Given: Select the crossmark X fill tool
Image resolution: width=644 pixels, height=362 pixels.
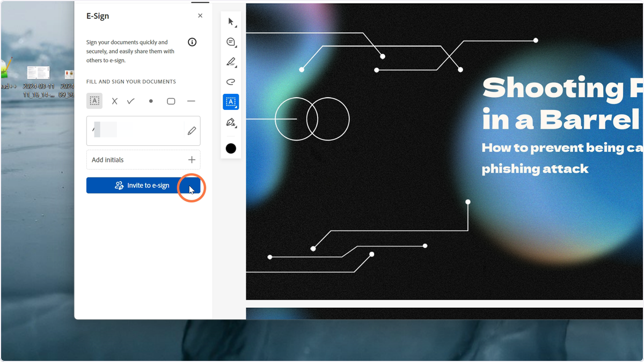Looking at the screenshot, I should point(114,101).
